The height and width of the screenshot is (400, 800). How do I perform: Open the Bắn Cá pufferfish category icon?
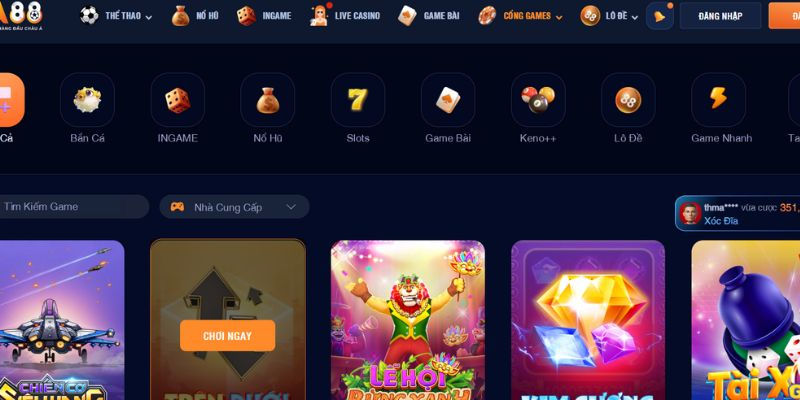click(87, 100)
